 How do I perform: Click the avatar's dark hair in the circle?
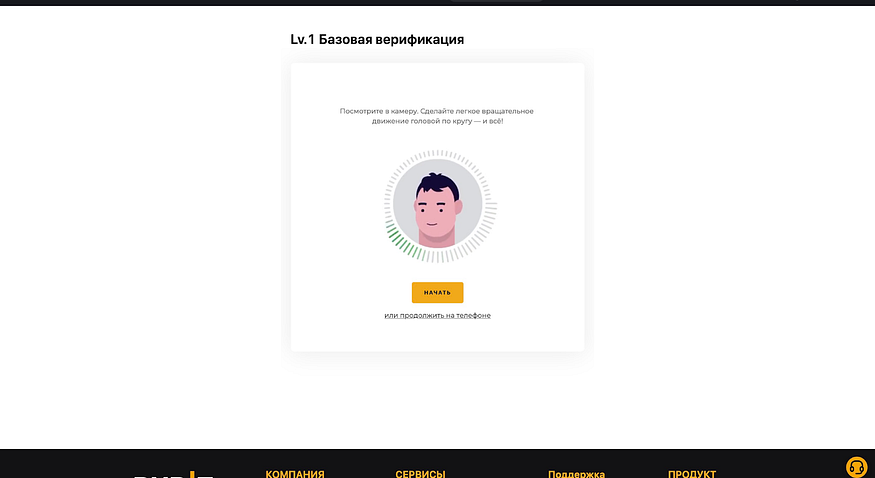(437, 186)
